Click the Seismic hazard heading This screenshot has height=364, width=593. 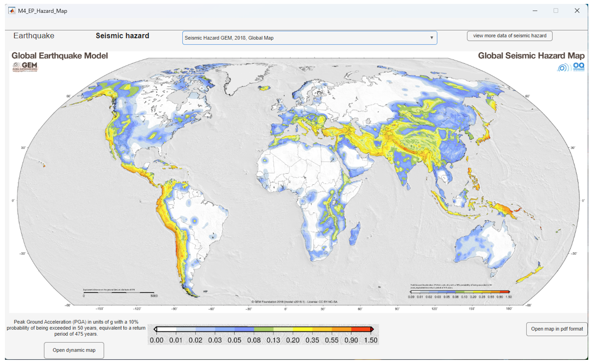coord(122,36)
